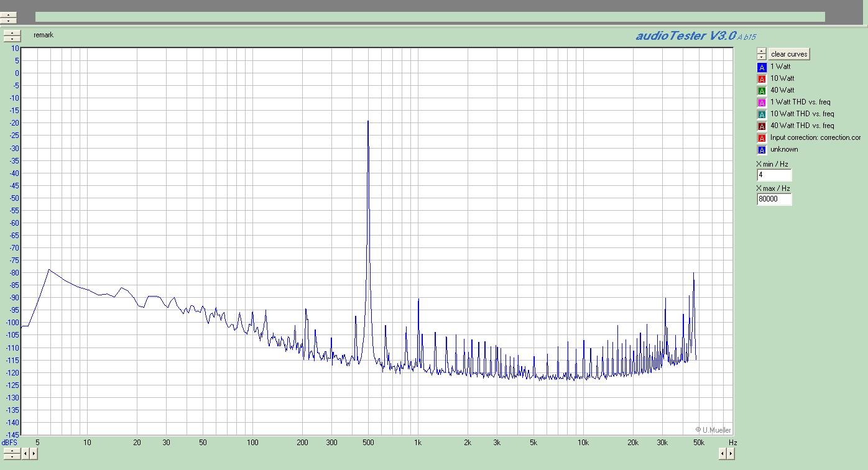Viewport: 868px width, 470px height.
Task: Click '40 Watt THD vs. freq' label
Action: [802, 126]
